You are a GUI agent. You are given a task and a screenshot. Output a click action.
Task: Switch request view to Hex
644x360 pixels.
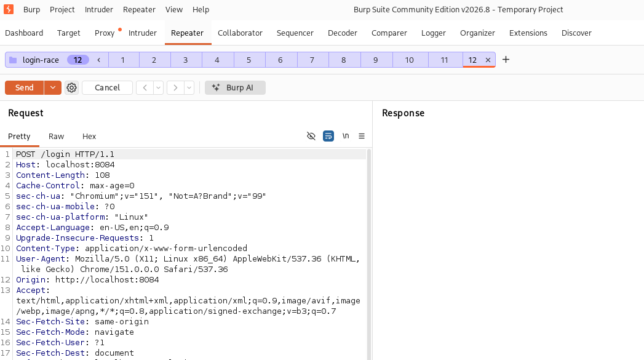click(89, 137)
